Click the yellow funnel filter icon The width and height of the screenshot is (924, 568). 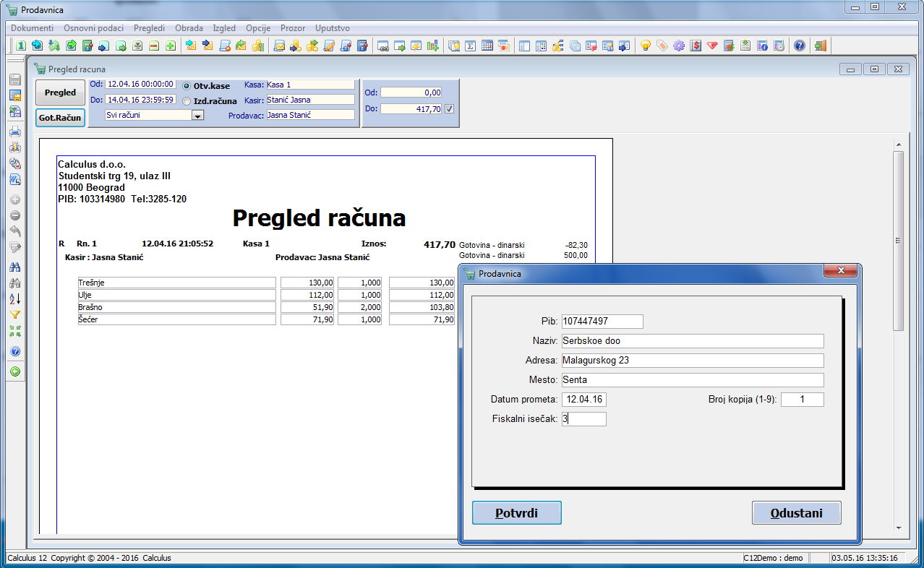coord(14,315)
